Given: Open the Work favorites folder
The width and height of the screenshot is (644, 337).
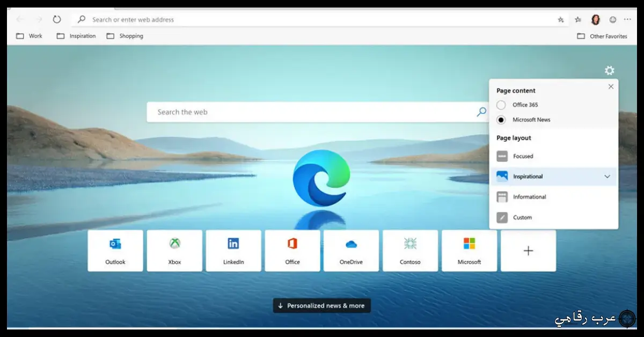Looking at the screenshot, I should (30, 36).
